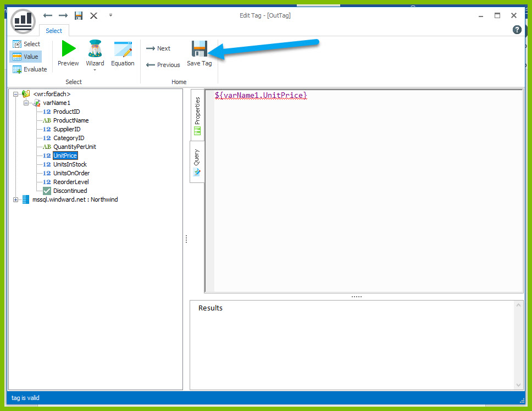Open the Wizard dropdown arrow
The image size is (532, 411).
tap(95, 70)
